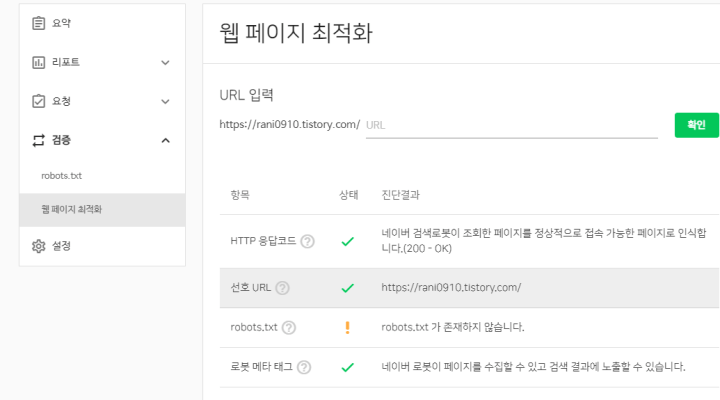Collapse the 검증 menu chevron

[165, 141]
